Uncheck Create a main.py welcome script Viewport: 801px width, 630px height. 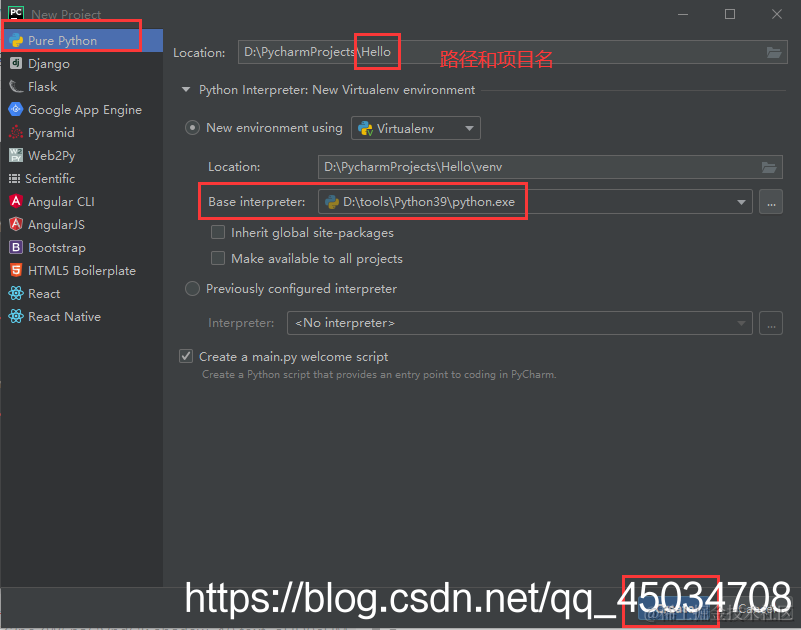pos(186,356)
